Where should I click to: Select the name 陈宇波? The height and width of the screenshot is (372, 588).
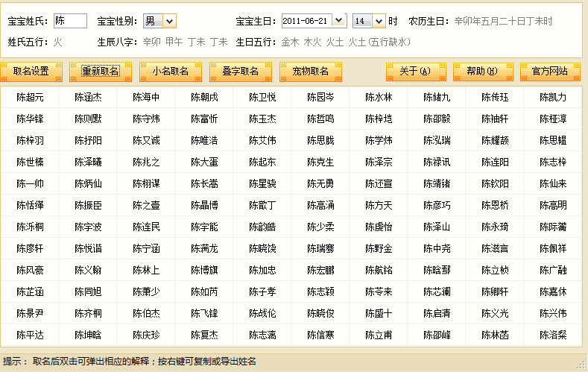coord(88,227)
